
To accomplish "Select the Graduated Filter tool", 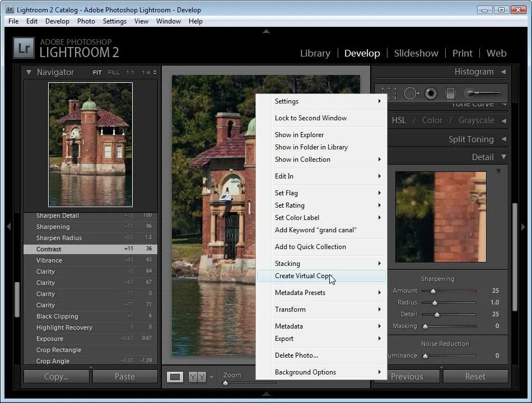I will [x=450, y=93].
